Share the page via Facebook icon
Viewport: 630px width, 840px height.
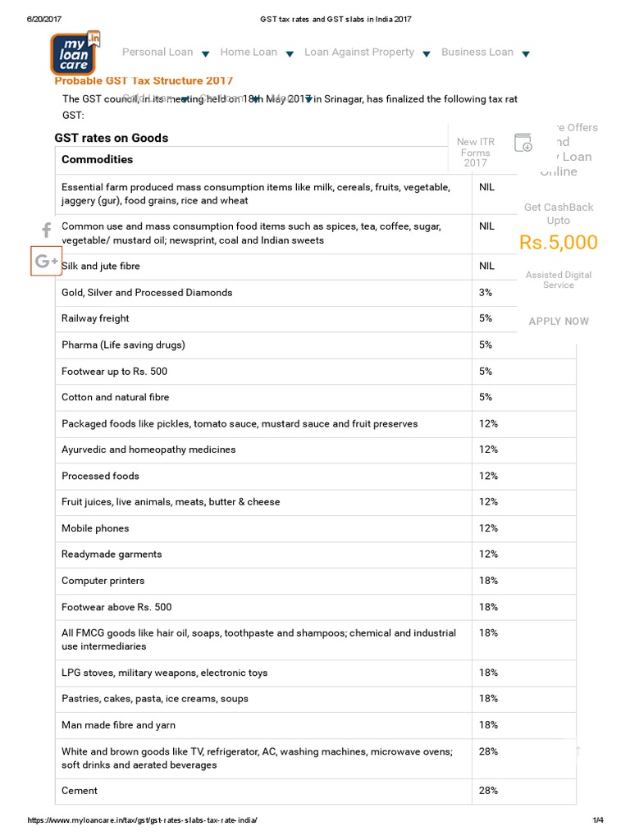[x=47, y=230]
